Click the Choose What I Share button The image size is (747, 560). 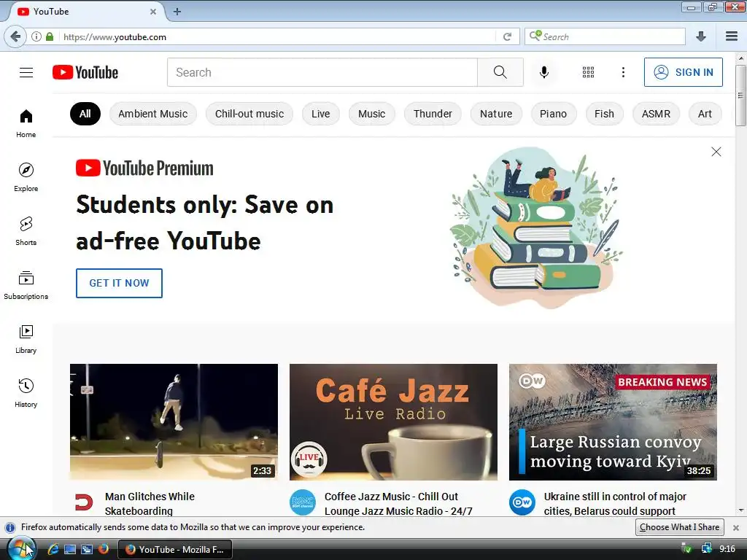point(679,527)
